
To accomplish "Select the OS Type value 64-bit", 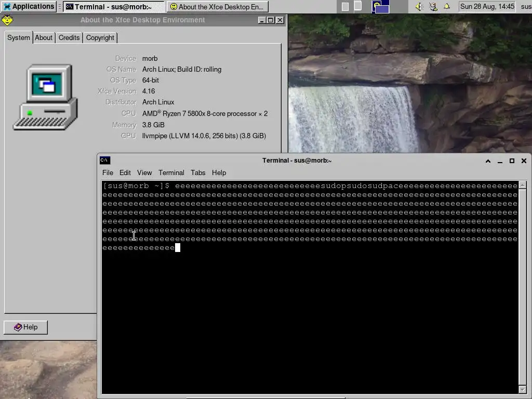I will click(151, 80).
